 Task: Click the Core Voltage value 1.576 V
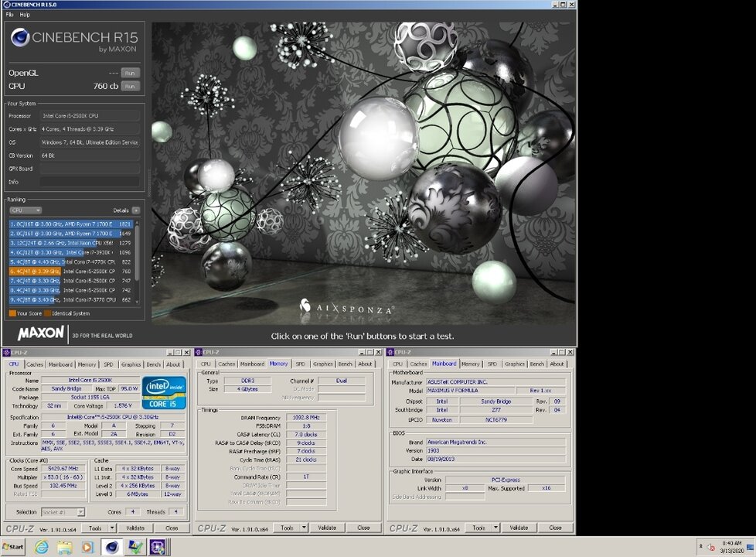124,406
